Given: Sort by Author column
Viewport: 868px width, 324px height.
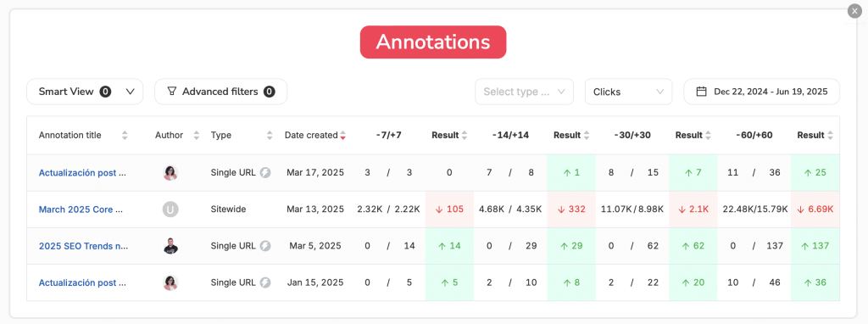Looking at the screenshot, I should [x=196, y=135].
